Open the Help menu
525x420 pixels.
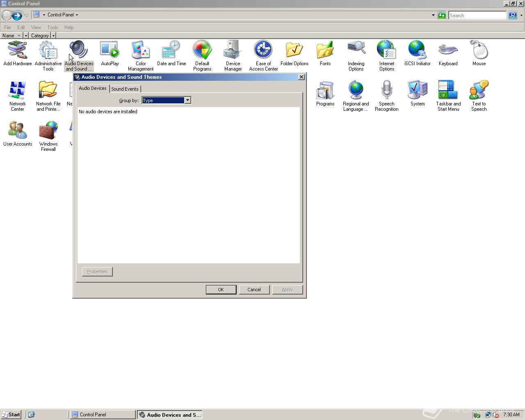tap(69, 27)
